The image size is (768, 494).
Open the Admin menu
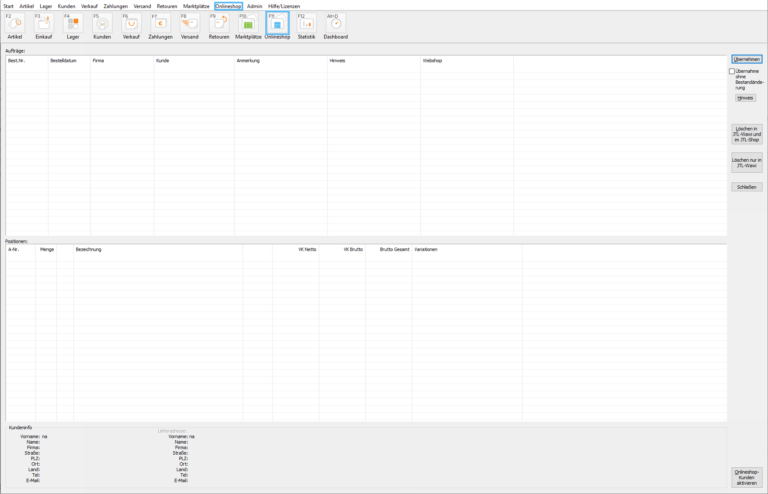pyautogui.click(x=255, y=6)
